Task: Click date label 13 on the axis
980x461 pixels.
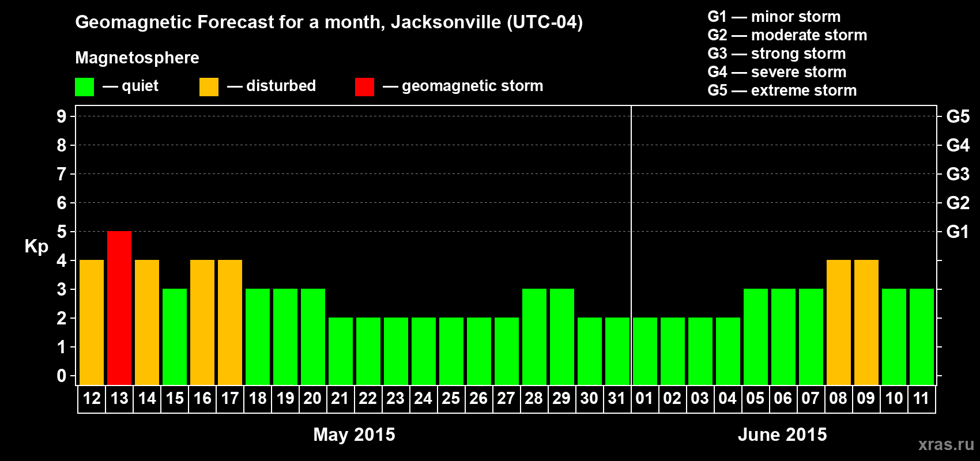Action: pyautogui.click(x=119, y=399)
